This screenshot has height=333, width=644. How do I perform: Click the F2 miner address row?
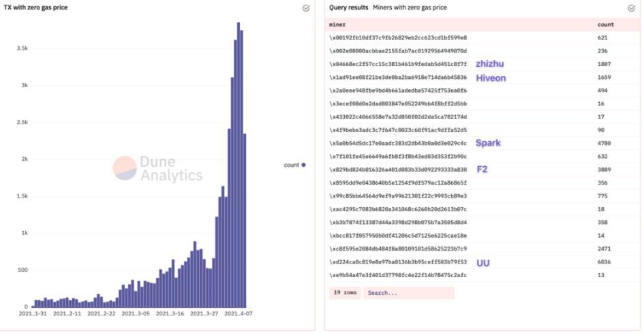(x=398, y=170)
